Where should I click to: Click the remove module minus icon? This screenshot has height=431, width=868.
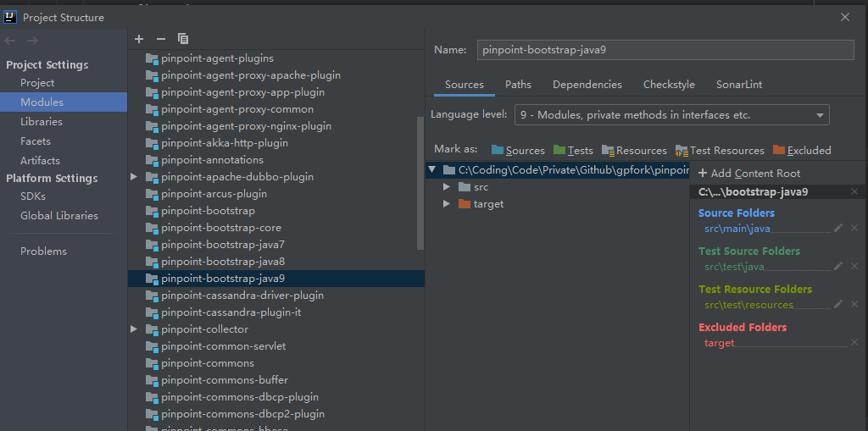point(161,39)
